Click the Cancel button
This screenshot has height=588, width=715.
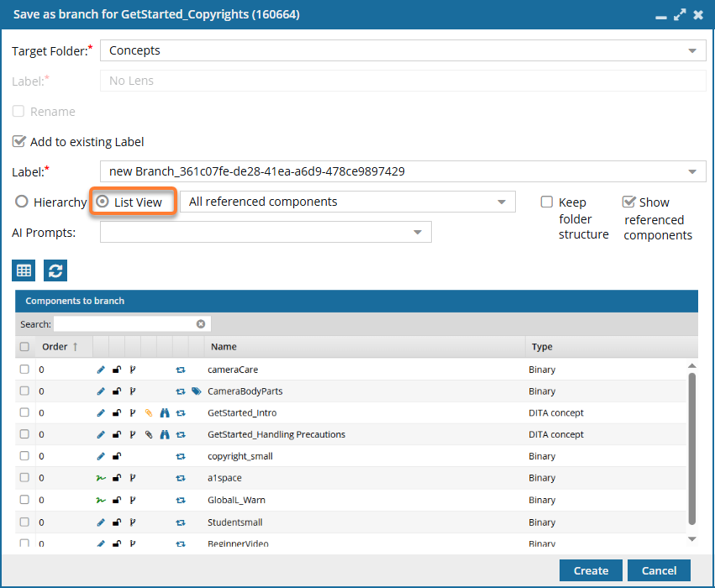(659, 570)
